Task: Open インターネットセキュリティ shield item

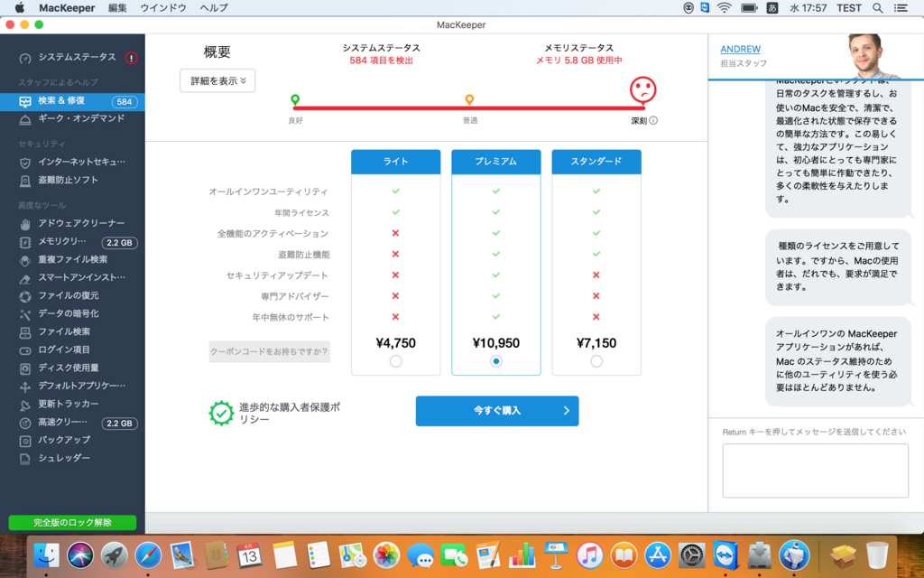Action: [72, 162]
